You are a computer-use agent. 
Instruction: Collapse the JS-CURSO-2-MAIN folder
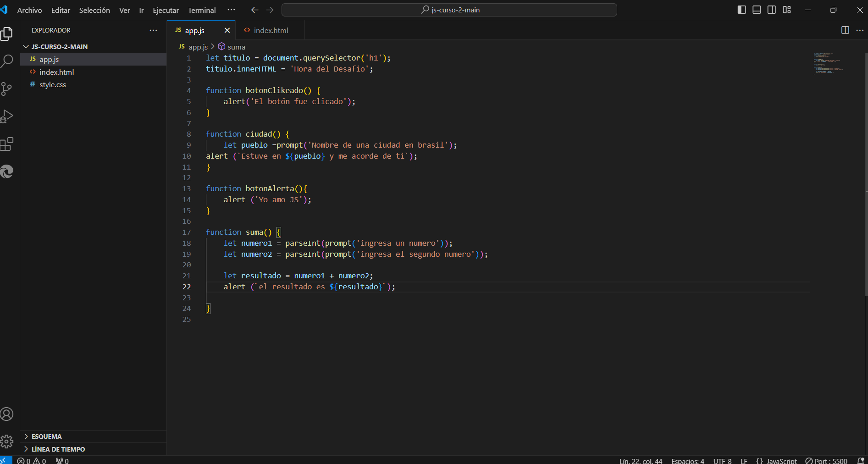tap(94, 47)
